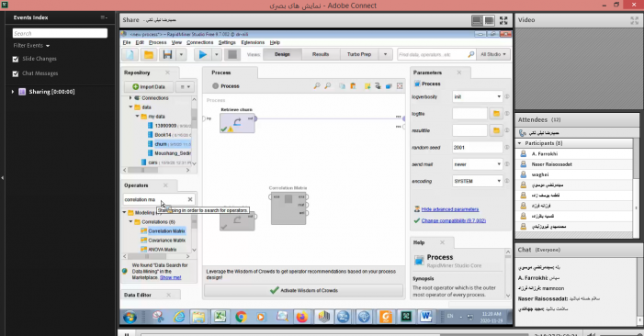The width and height of the screenshot is (644, 336).
Task: Stop process execution with the gray square
Action: (x=232, y=54)
